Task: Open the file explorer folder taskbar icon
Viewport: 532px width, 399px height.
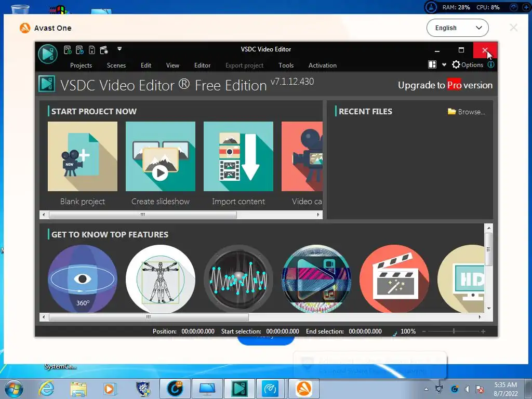Action: (78, 389)
